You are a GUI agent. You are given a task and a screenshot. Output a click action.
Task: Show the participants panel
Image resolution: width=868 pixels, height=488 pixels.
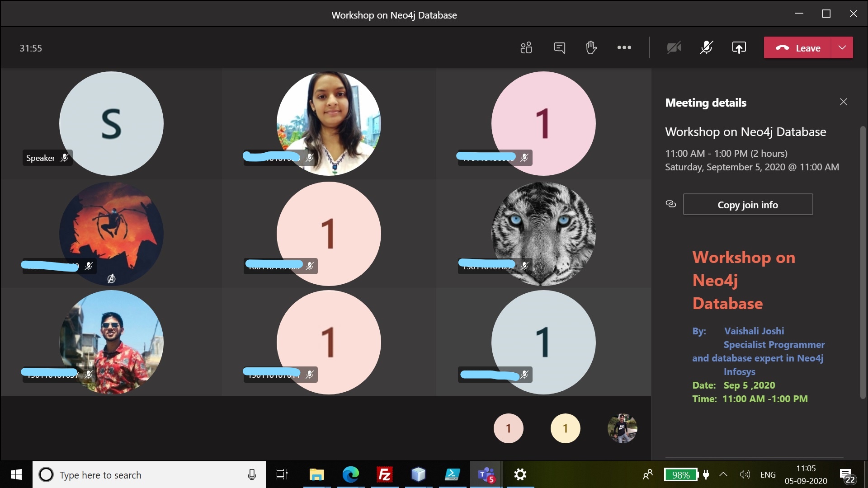[x=526, y=47]
